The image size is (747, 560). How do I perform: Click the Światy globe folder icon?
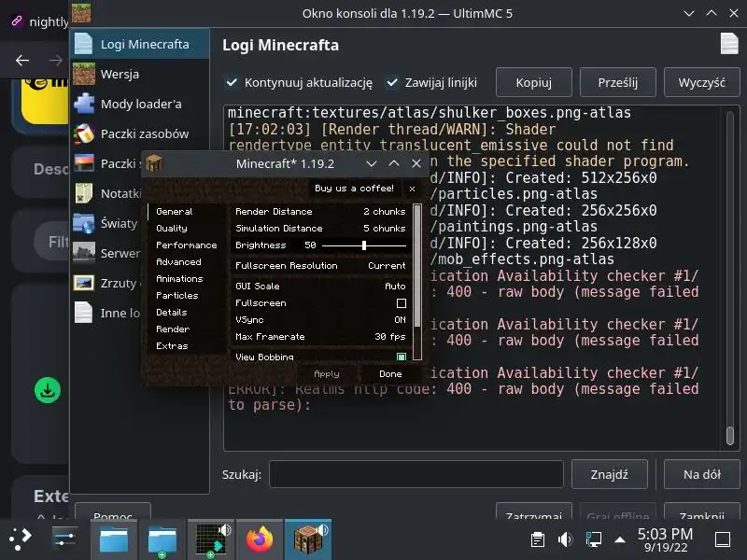84,223
